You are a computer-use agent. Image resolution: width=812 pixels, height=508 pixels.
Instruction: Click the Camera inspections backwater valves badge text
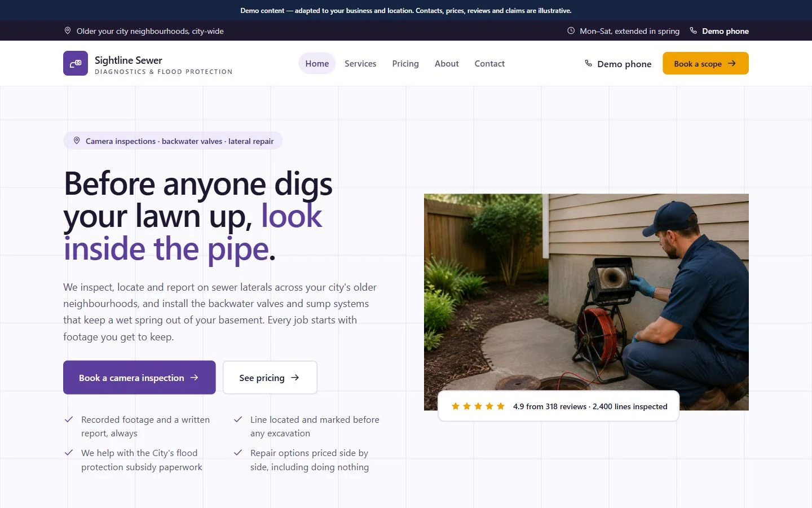click(180, 141)
